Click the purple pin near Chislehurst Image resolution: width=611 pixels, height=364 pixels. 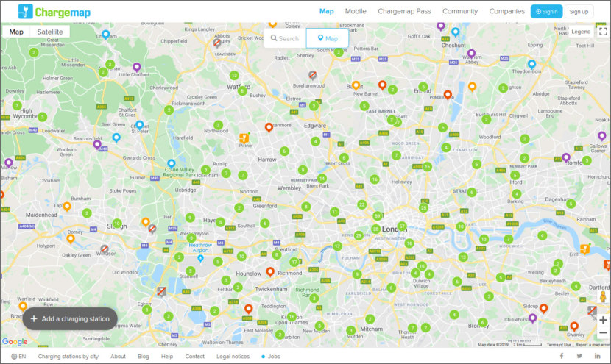tap(532, 318)
